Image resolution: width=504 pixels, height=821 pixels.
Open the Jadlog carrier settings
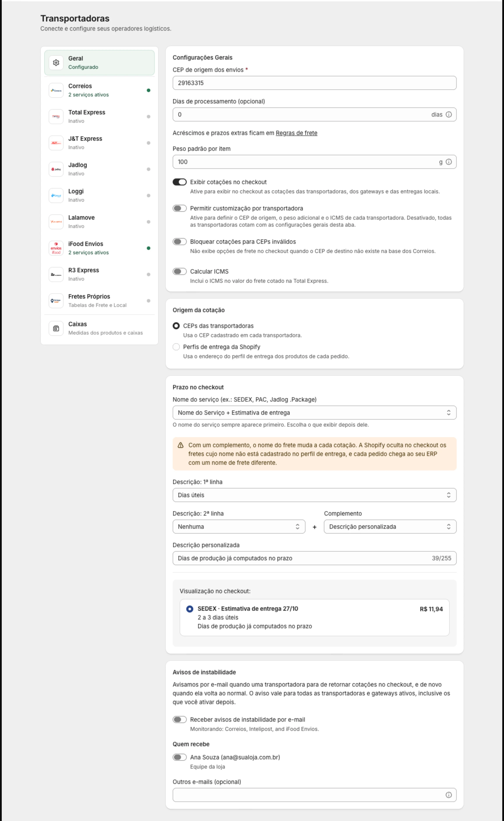point(99,169)
